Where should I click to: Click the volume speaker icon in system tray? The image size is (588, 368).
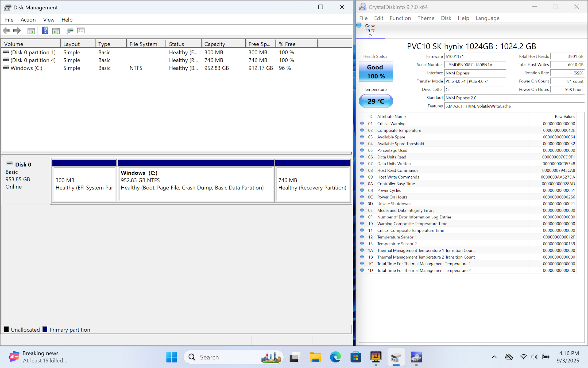[x=534, y=357]
